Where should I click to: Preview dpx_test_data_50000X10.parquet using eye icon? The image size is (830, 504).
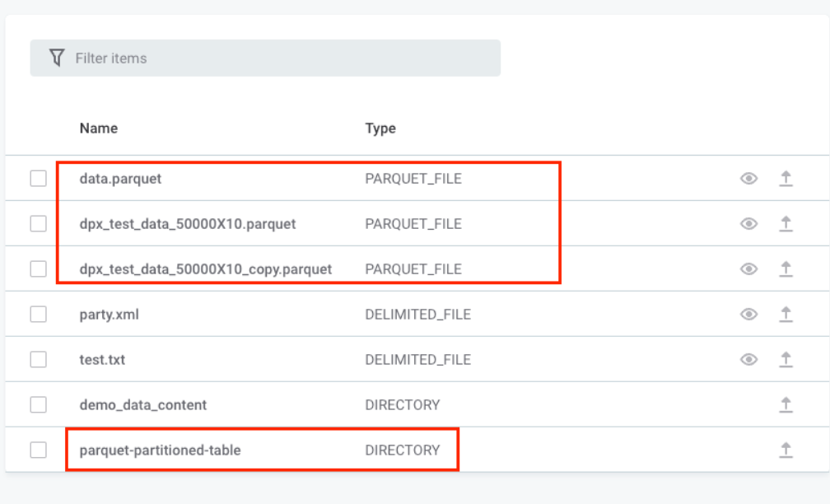[748, 223]
